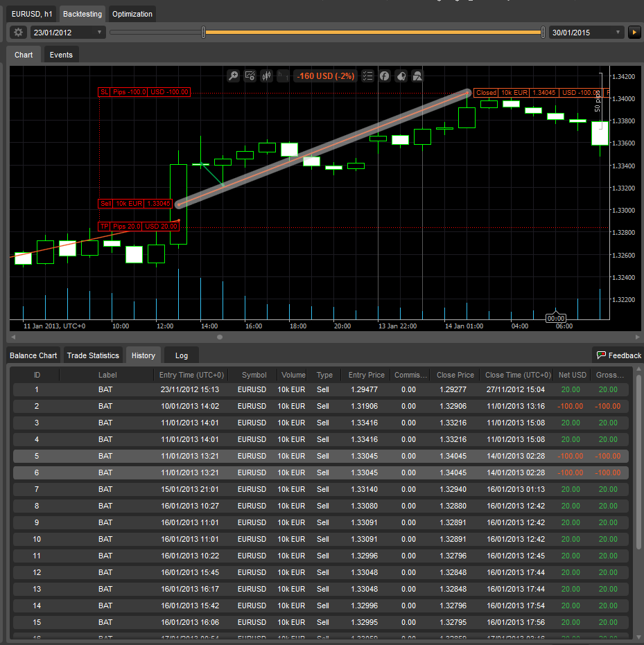
Task: Start backtesting with the play button
Action: click(634, 32)
